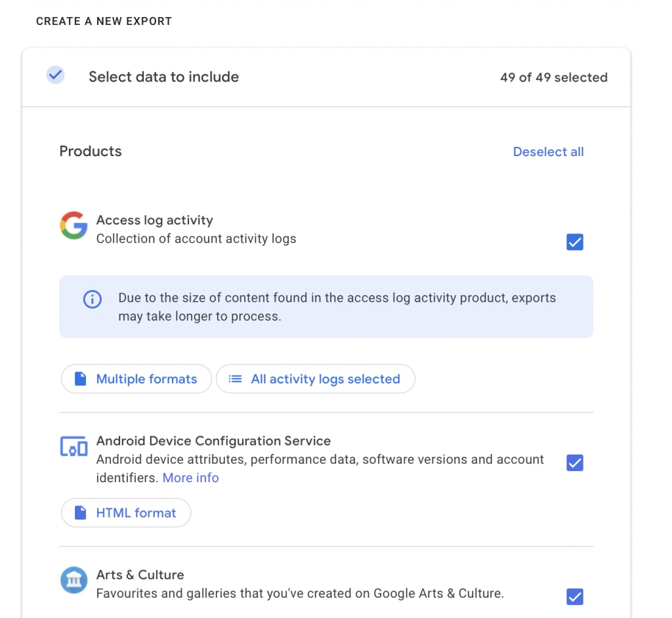Click the Google G logo icon
Viewport: 672px width, 618px height.
point(73,225)
